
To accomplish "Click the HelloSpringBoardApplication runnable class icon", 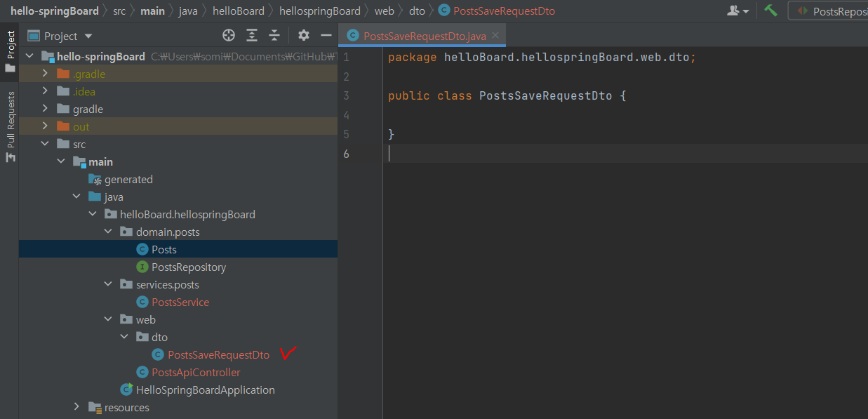I will click(126, 390).
